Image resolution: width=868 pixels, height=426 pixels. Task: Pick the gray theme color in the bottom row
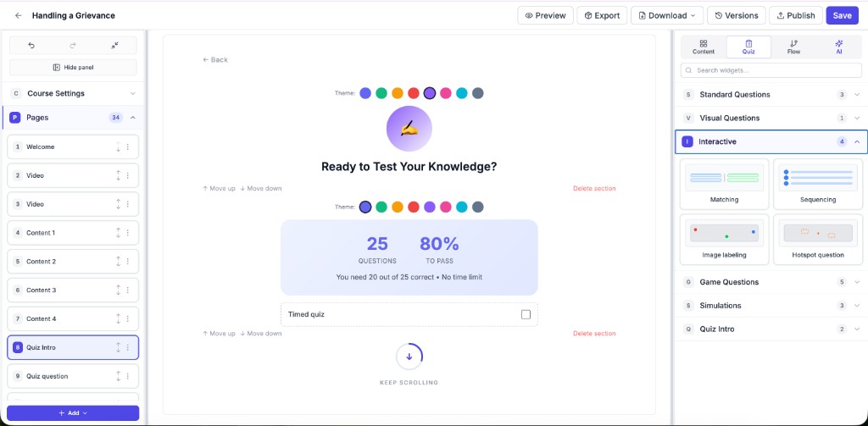pyautogui.click(x=478, y=207)
